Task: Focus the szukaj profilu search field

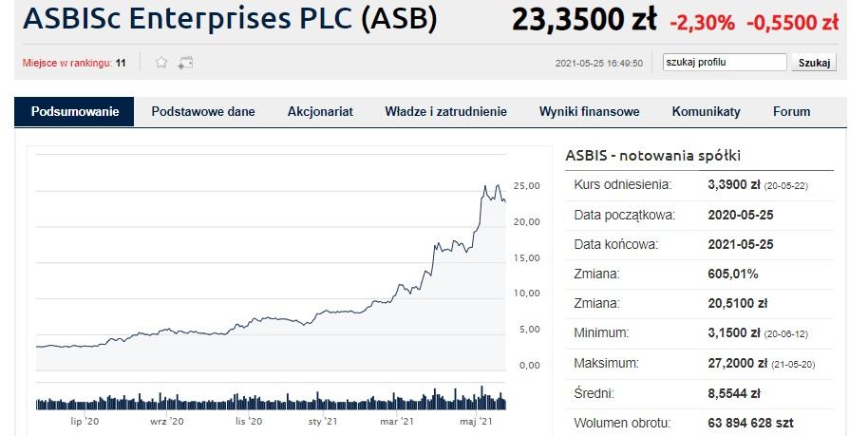Action: coord(725,63)
